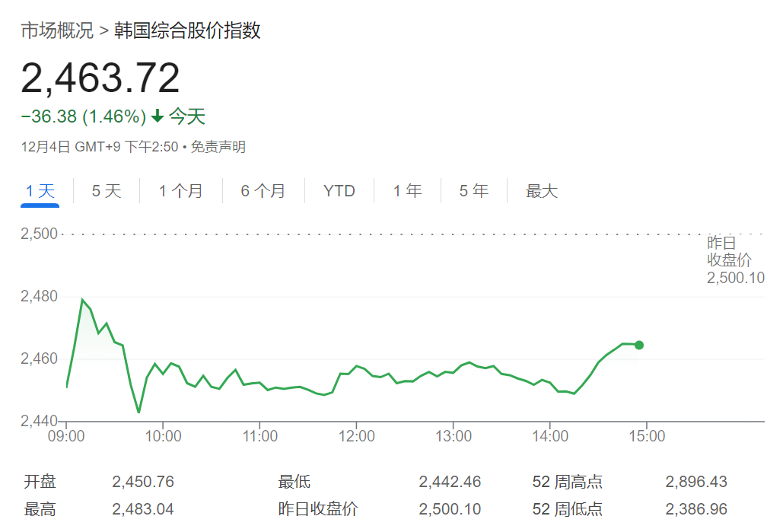
Task: Click the 13:00 x-axis time label
Action: (453, 436)
